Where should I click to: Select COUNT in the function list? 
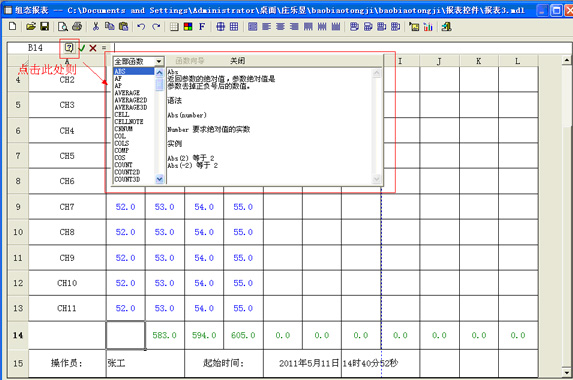[124, 165]
